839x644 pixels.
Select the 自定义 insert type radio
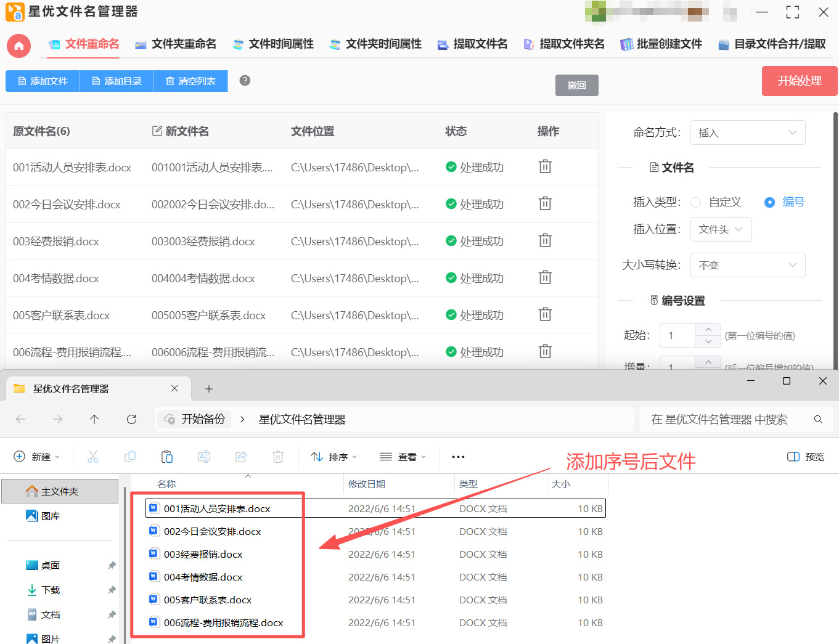coord(696,202)
